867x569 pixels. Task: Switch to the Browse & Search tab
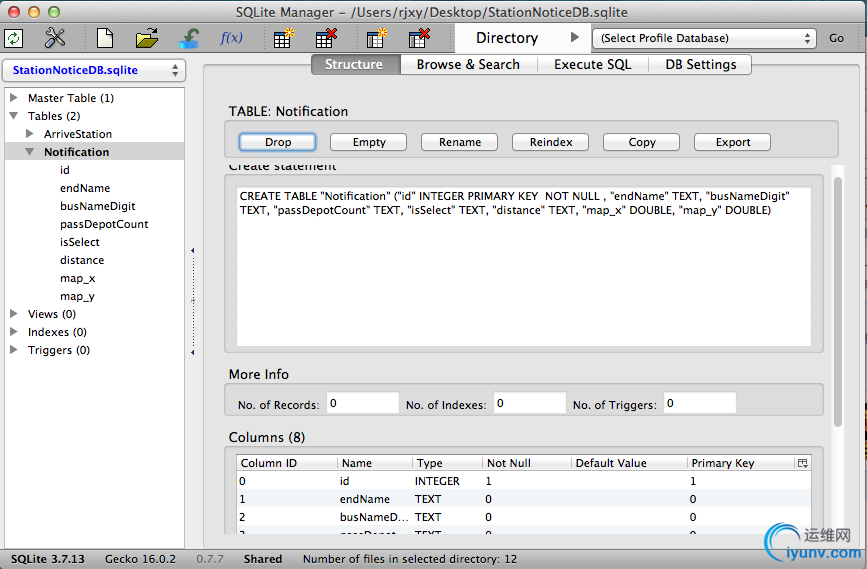pos(468,64)
